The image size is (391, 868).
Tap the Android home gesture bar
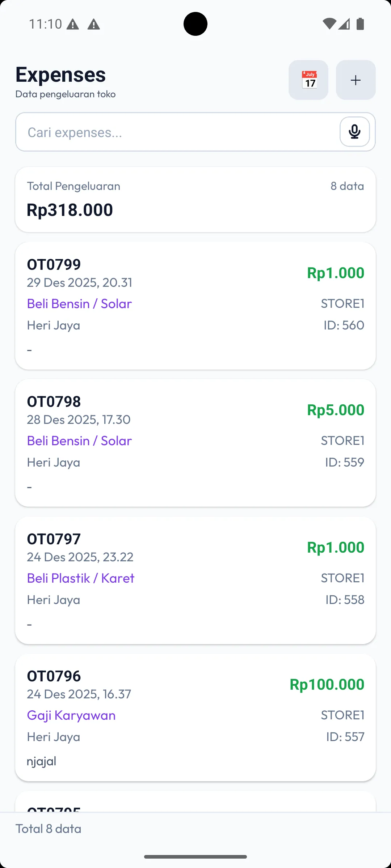tap(195, 856)
